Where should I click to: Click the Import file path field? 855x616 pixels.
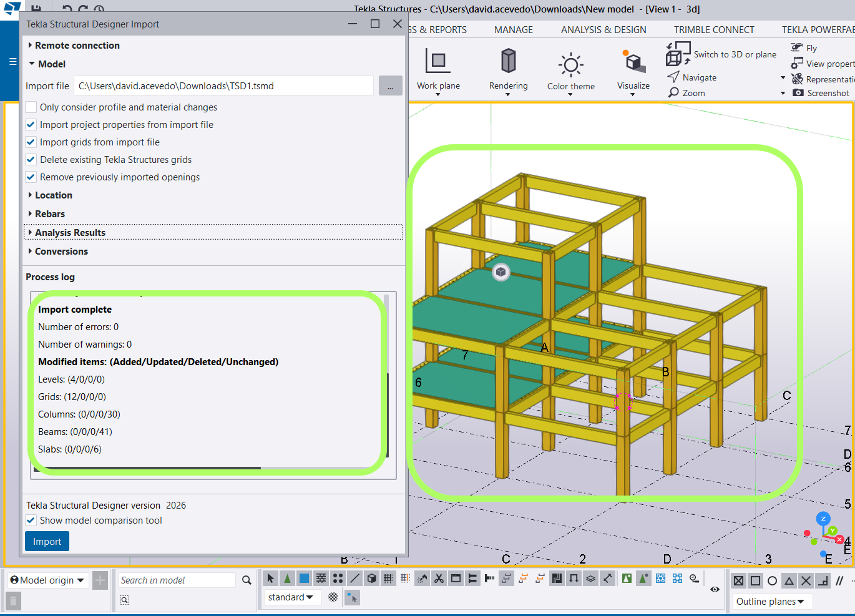[223, 86]
